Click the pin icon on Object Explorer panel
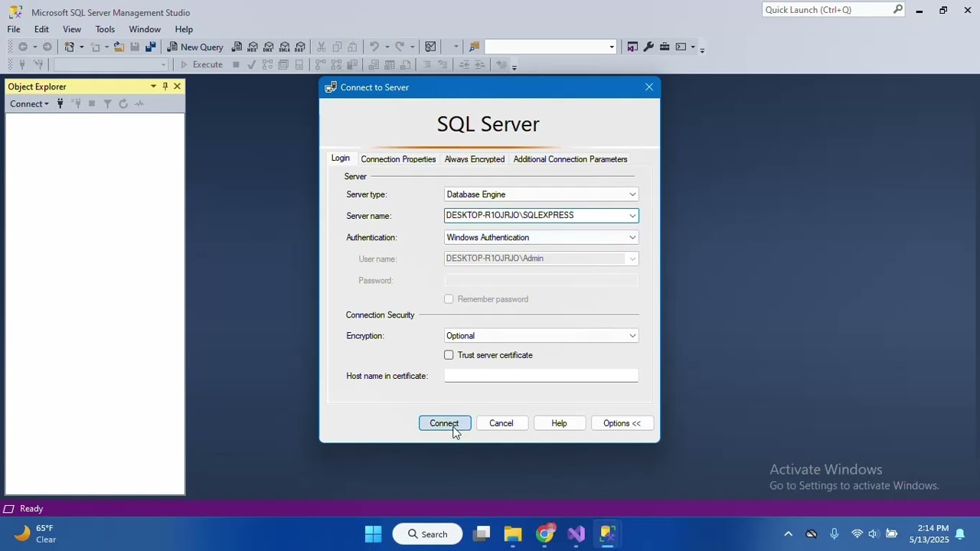The height and width of the screenshot is (551, 980). click(x=165, y=86)
